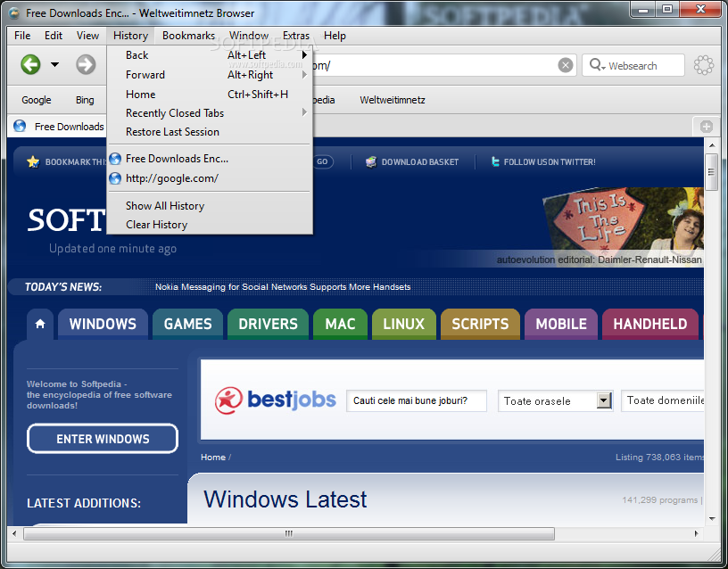Viewport: 728px width, 569px height.
Task: Click the GO button
Action: 323,162
